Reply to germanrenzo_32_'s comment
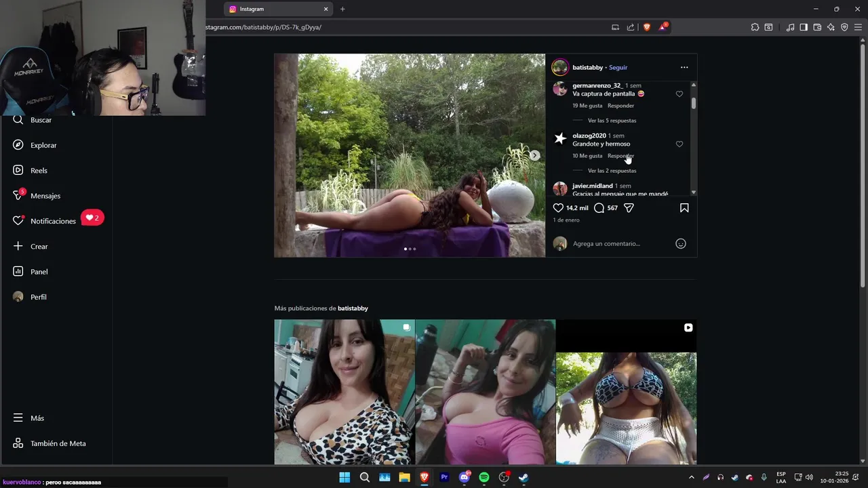 point(620,106)
